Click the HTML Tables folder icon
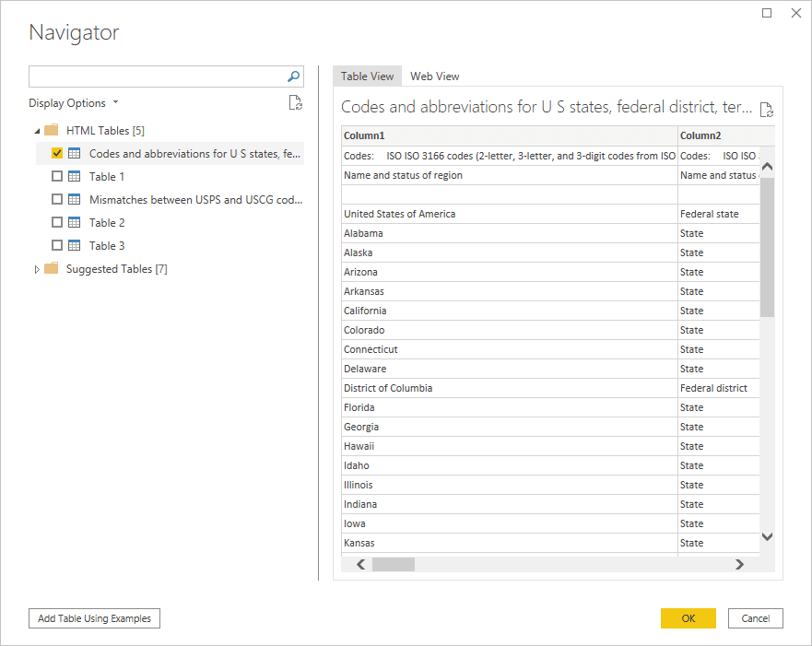The height and width of the screenshot is (646, 812). pos(52,131)
